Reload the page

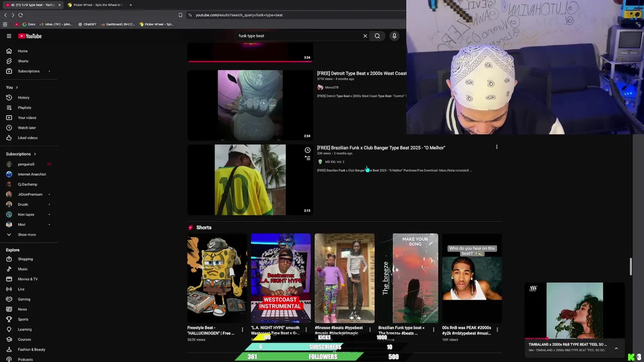21,15
